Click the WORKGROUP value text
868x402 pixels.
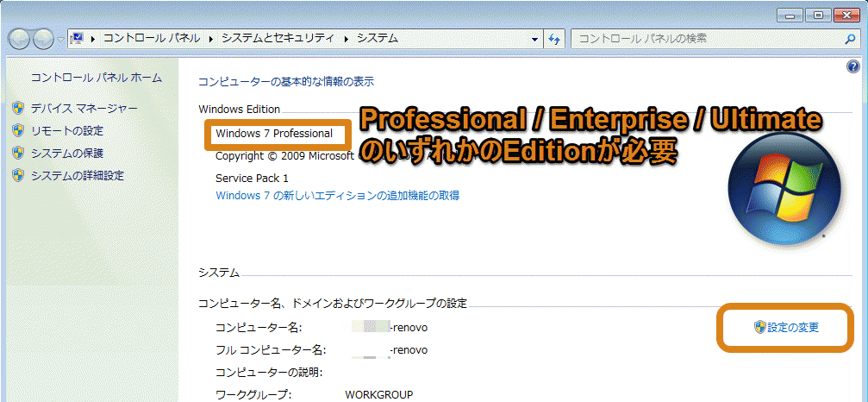(379, 395)
